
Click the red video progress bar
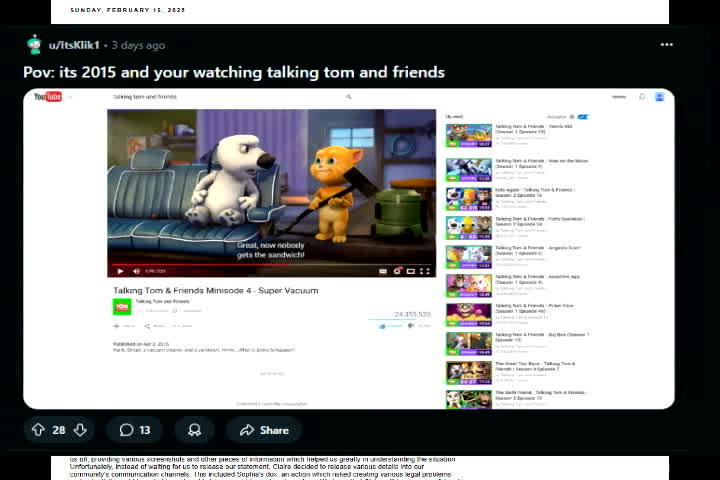tap(271, 265)
